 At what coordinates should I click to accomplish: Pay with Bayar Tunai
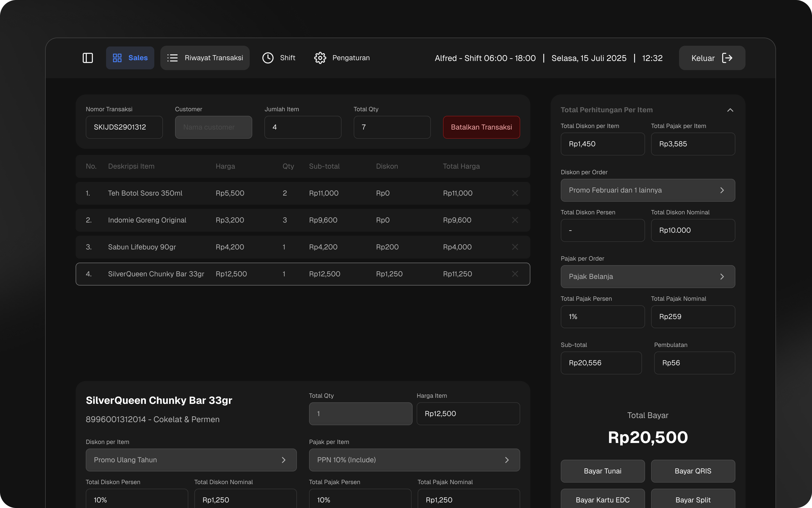point(602,471)
